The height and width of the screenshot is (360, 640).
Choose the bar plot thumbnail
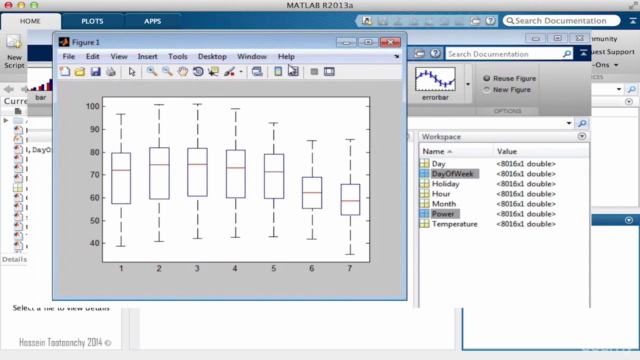pyautogui.click(x=41, y=86)
